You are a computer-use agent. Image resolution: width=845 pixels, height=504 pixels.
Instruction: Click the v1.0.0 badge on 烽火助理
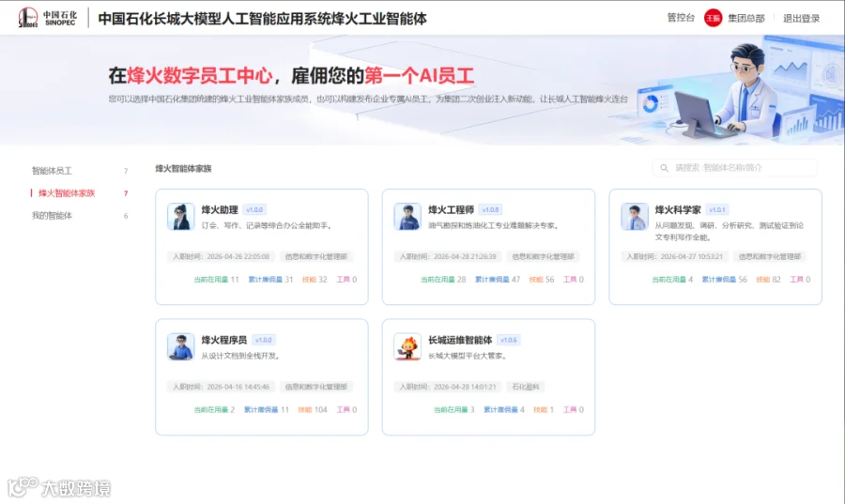coord(254,209)
